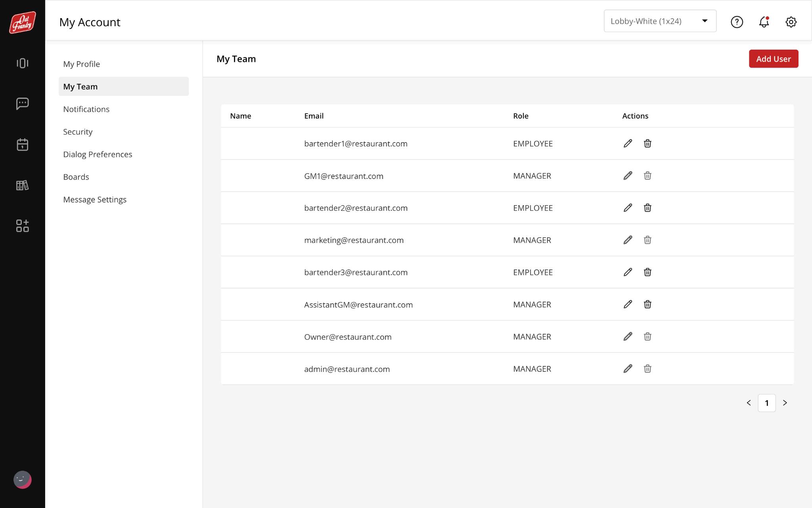The height and width of the screenshot is (508, 812).
Task: Click the user avatar at bottom left
Action: (23, 479)
